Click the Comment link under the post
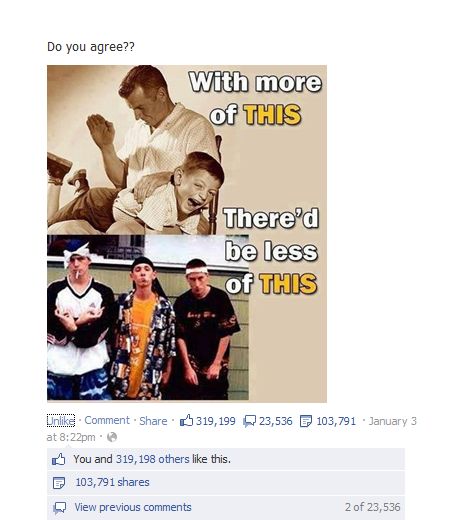The height and width of the screenshot is (520, 468). pyautogui.click(x=107, y=420)
